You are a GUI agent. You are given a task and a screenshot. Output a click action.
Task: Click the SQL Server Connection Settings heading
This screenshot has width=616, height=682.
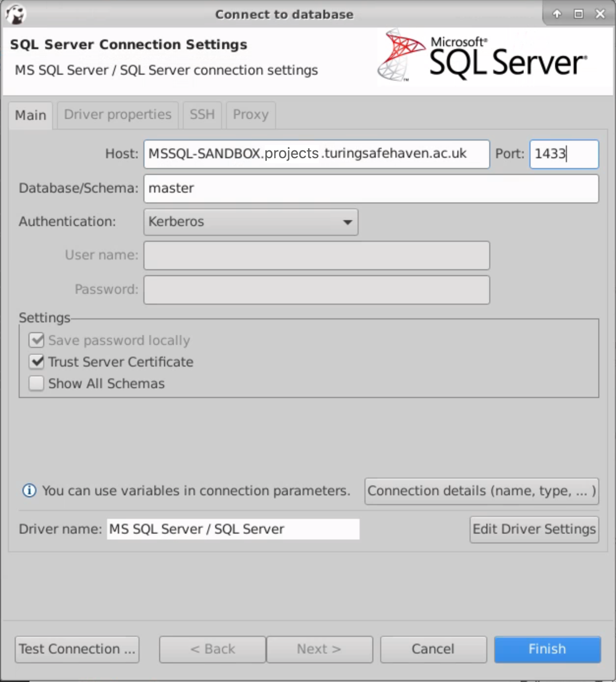pos(129,45)
